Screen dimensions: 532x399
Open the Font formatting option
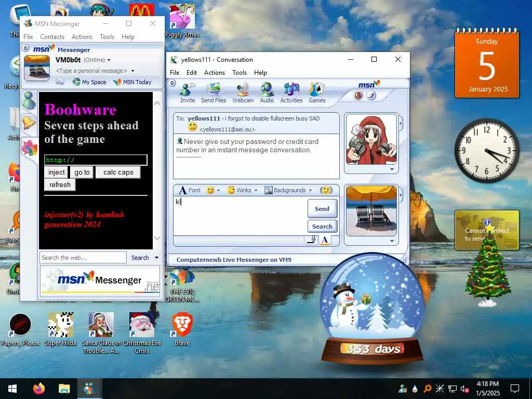[x=190, y=190]
